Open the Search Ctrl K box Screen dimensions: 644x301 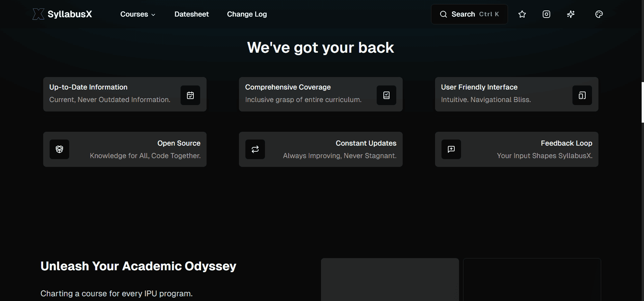tap(469, 14)
